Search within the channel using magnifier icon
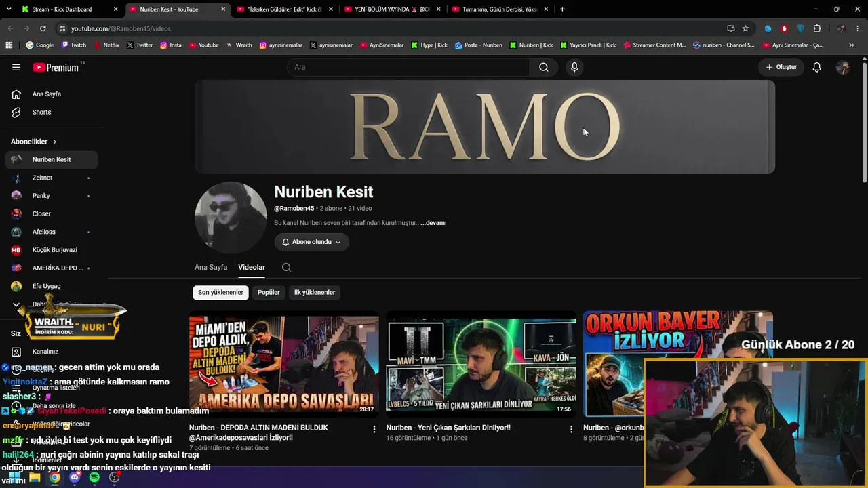 (x=287, y=267)
